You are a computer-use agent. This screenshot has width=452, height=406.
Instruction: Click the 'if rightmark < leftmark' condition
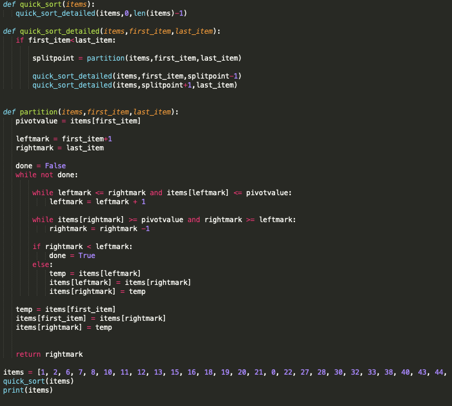82,247
